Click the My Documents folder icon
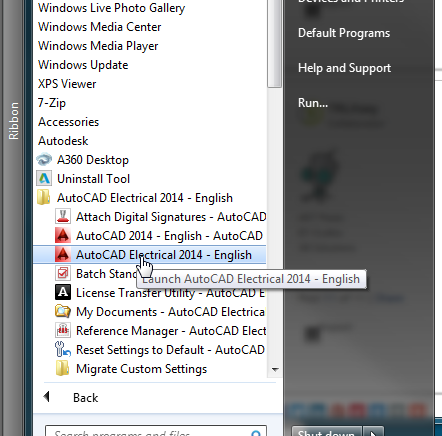 pos(63,311)
